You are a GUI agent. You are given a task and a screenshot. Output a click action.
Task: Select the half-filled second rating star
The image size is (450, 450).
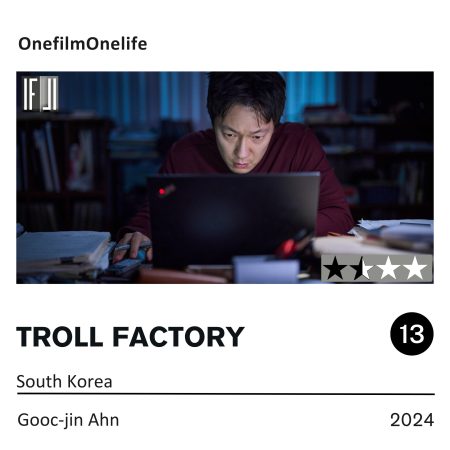362,268
